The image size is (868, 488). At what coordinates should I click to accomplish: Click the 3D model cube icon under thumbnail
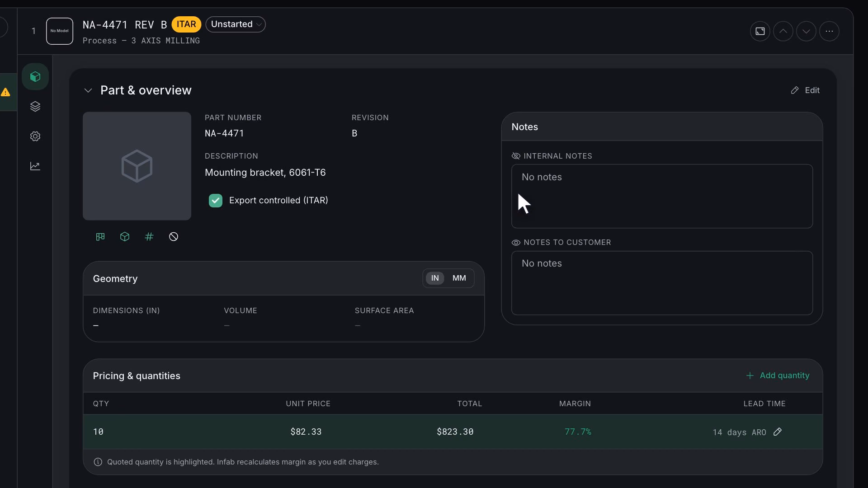click(125, 237)
